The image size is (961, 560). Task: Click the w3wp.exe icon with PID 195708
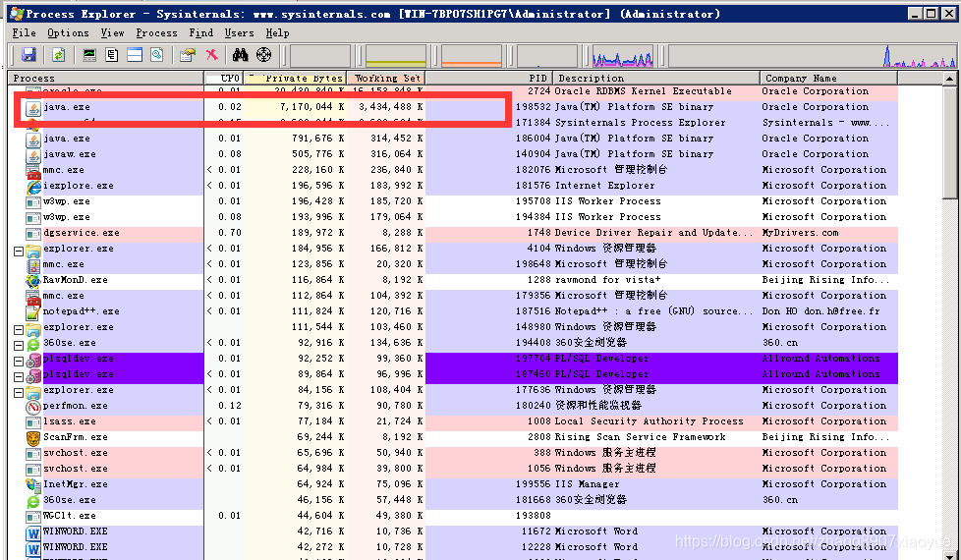point(33,202)
